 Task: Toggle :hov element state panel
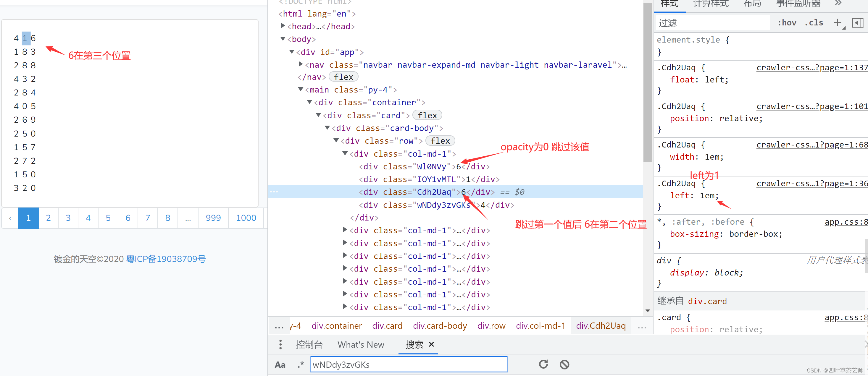pos(787,22)
